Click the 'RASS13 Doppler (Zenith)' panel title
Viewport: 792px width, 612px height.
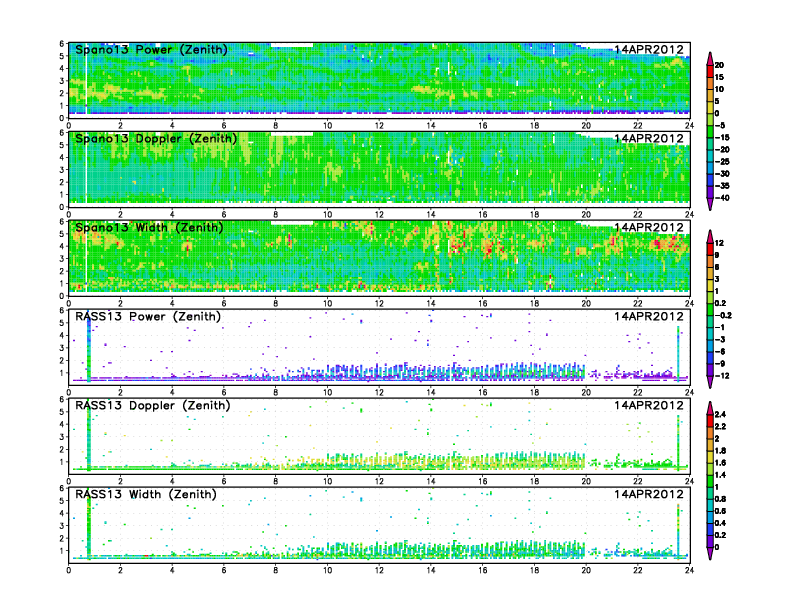pyautogui.click(x=153, y=405)
